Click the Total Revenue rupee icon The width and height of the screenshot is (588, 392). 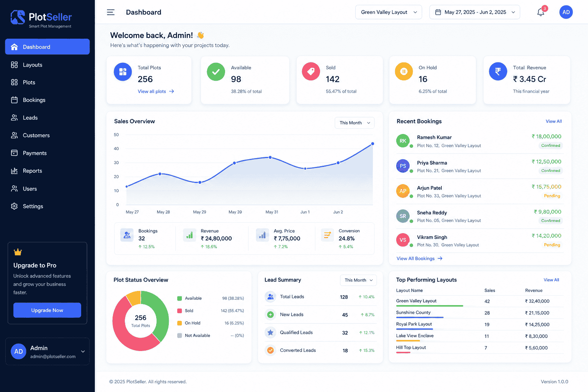[x=498, y=72]
